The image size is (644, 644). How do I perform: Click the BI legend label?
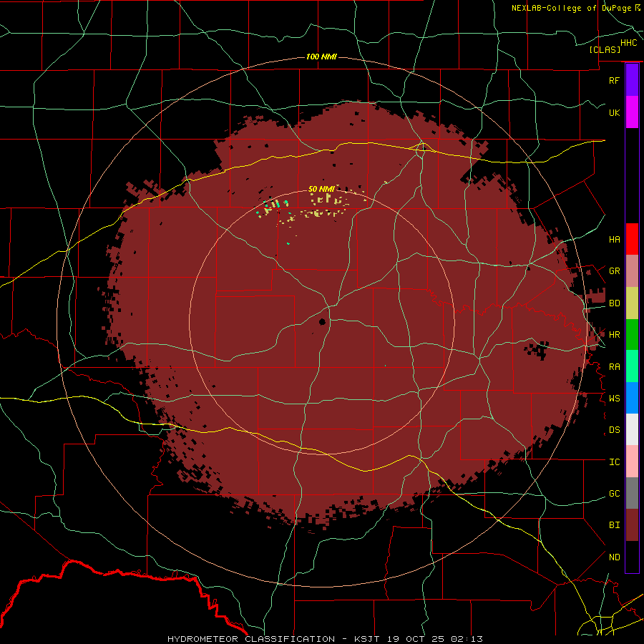[x=614, y=525]
